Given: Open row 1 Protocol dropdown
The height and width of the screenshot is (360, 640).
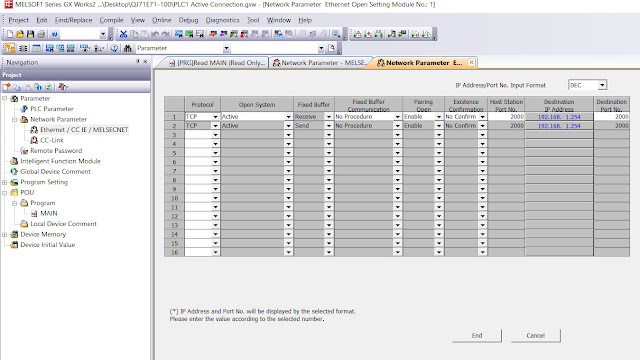Looking at the screenshot, I should click(215, 117).
